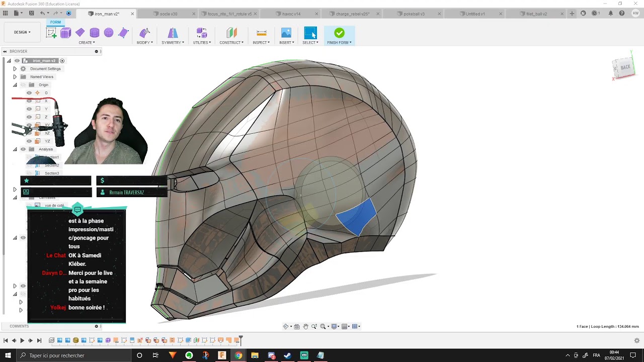644x362 pixels.
Task: Click the green Finish Form checkmark
Action: [339, 33]
